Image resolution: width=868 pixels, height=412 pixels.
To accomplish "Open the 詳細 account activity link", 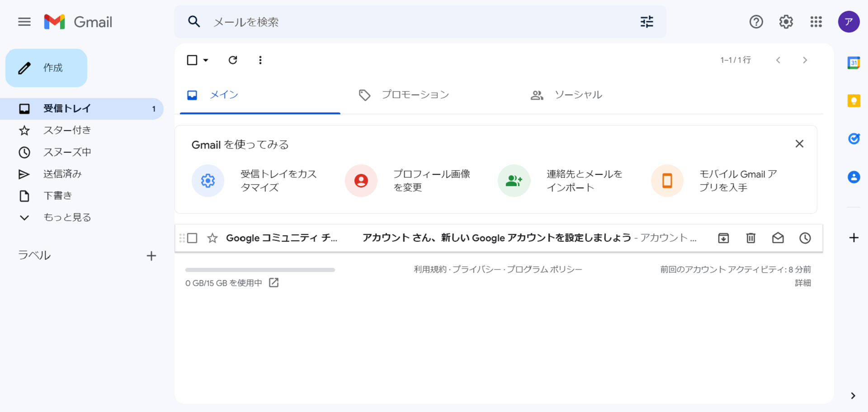I will [802, 283].
